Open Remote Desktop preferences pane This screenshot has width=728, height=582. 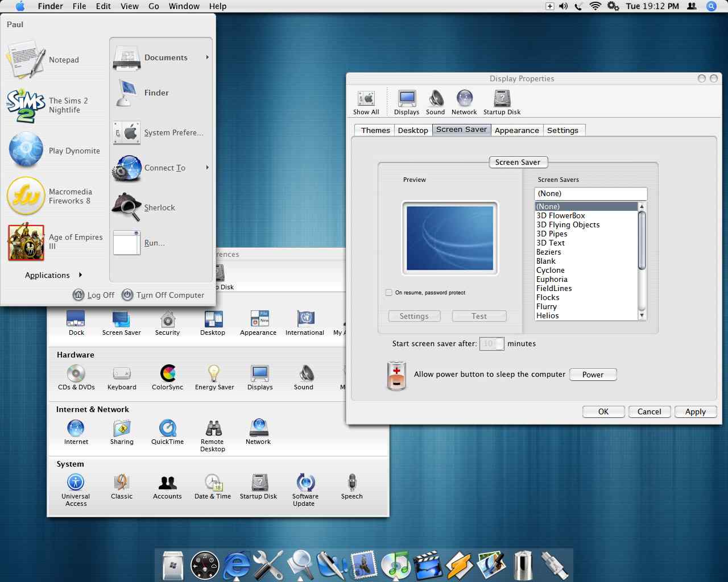coord(213,436)
